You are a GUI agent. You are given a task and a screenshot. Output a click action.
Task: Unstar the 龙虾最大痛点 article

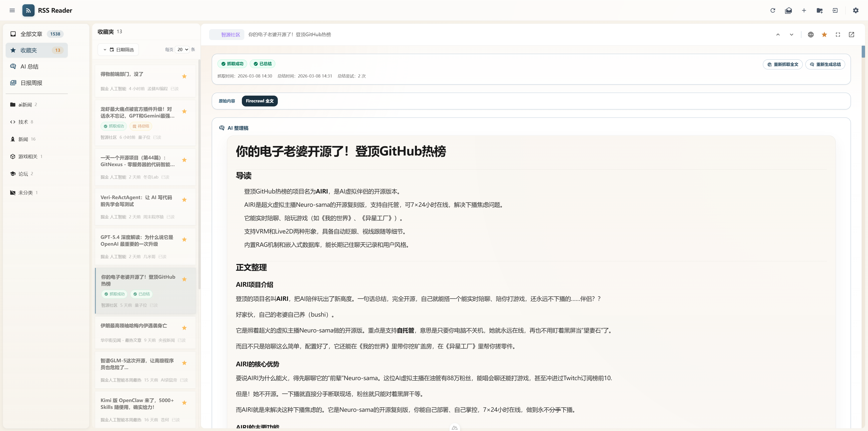[184, 111]
